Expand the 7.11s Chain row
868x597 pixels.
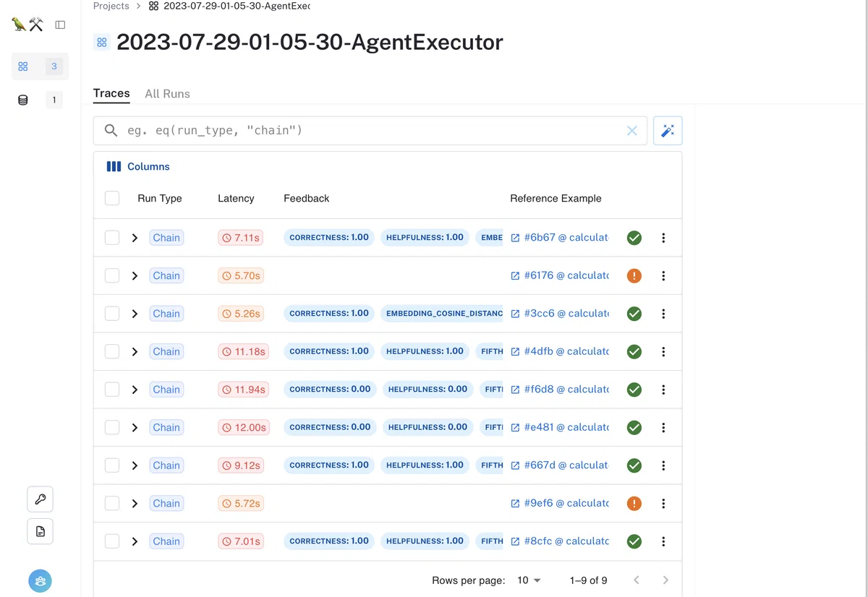click(x=135, y=238)
